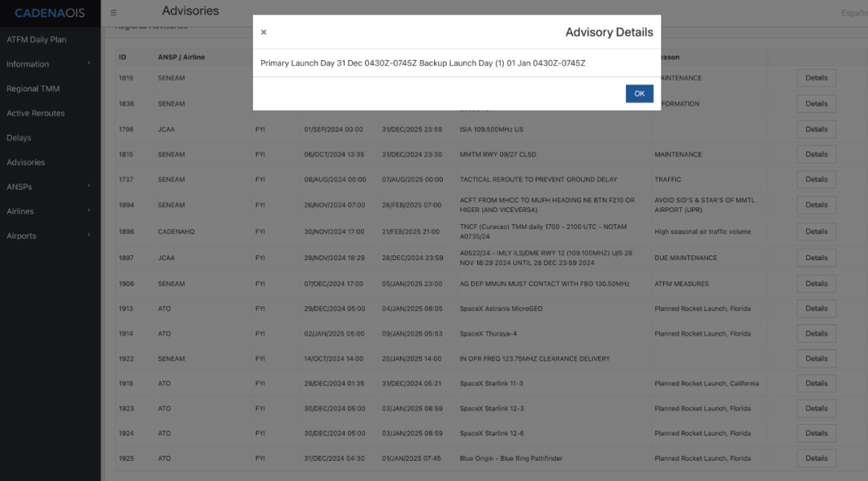Image resolution: width=868 pixels, height=481 pixels.
Task: Open Details for SpaceX Starlink 12-3 row
Action: (x=816, y=408)
